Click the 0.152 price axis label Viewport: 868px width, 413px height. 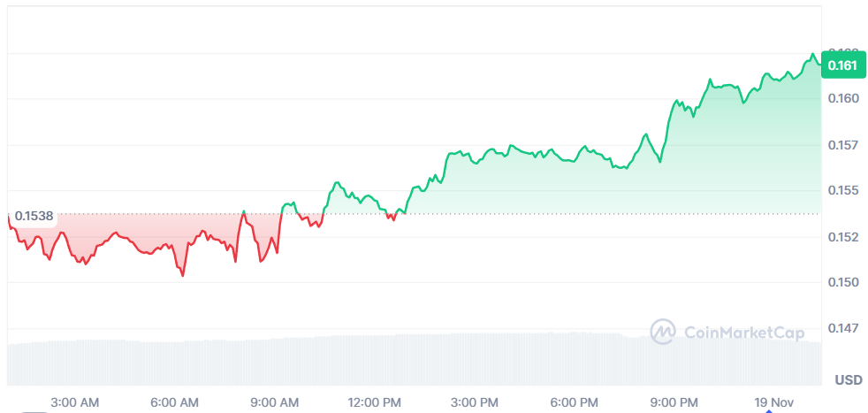pos(842,236)
